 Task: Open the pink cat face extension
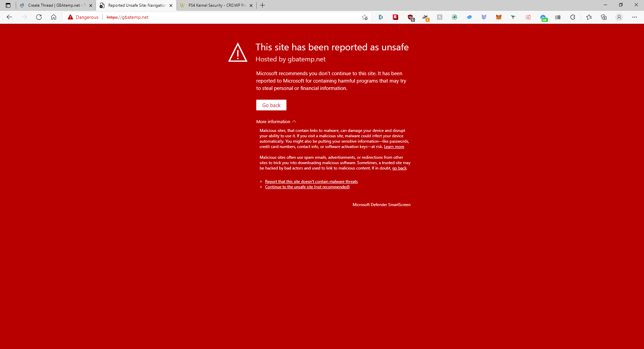(x=528, y=17)
